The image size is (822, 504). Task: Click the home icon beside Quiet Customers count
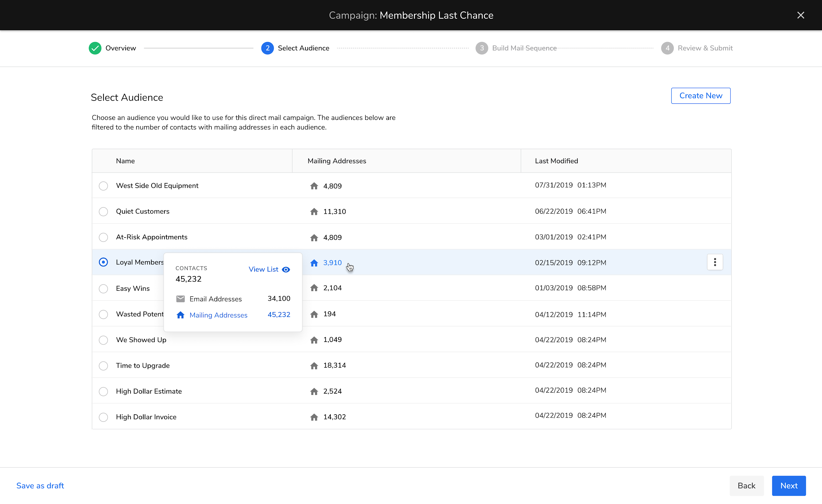pos(314,211)
